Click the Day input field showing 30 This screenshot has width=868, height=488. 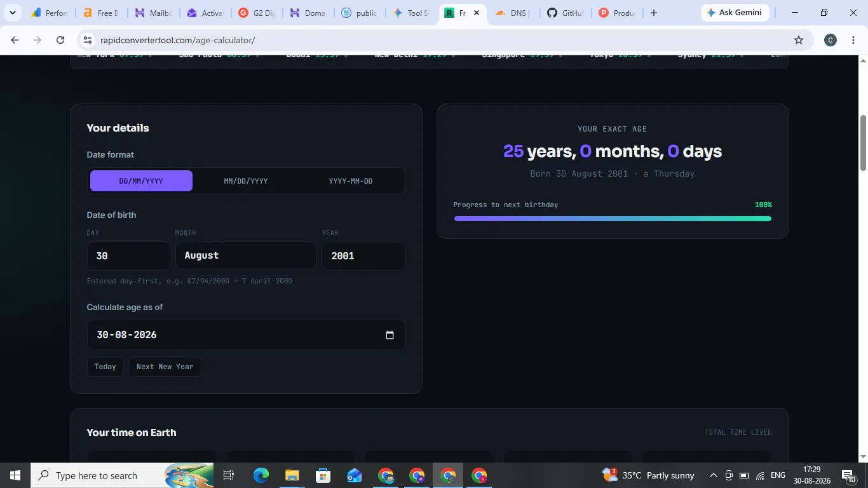pyautogui.click(x=128, y=255)
